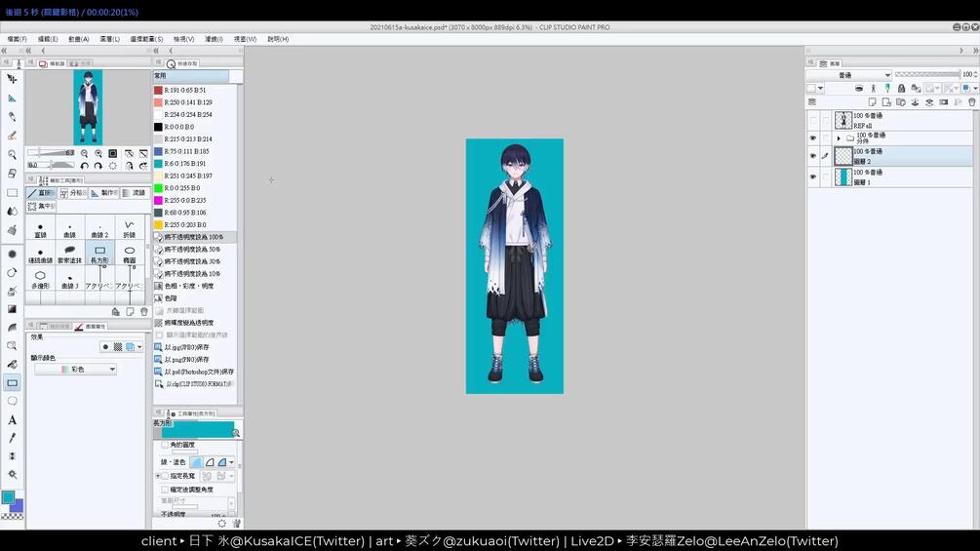980x551 pixels.
Task: Select the Figure rectangle tool in toolbar
Action: 12,382
